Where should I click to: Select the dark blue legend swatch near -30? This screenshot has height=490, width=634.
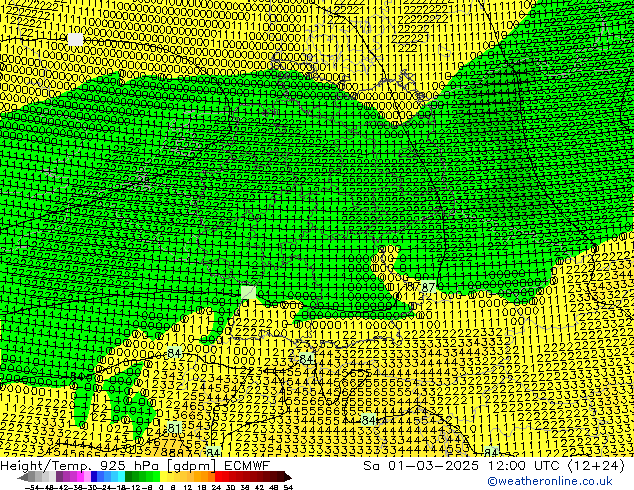tap(94, 477)
